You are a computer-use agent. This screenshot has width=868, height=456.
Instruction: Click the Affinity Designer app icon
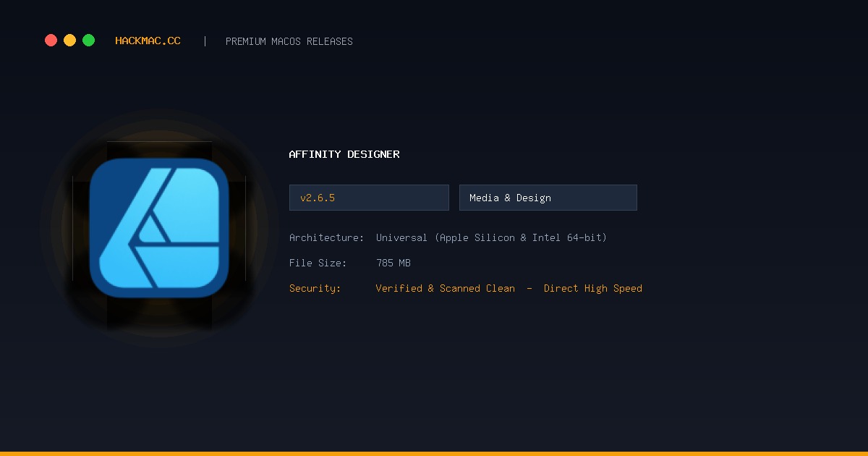159,228
